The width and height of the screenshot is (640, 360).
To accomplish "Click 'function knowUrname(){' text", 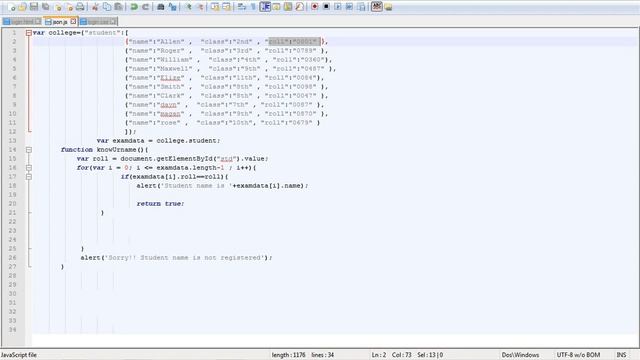I will 104,150.
